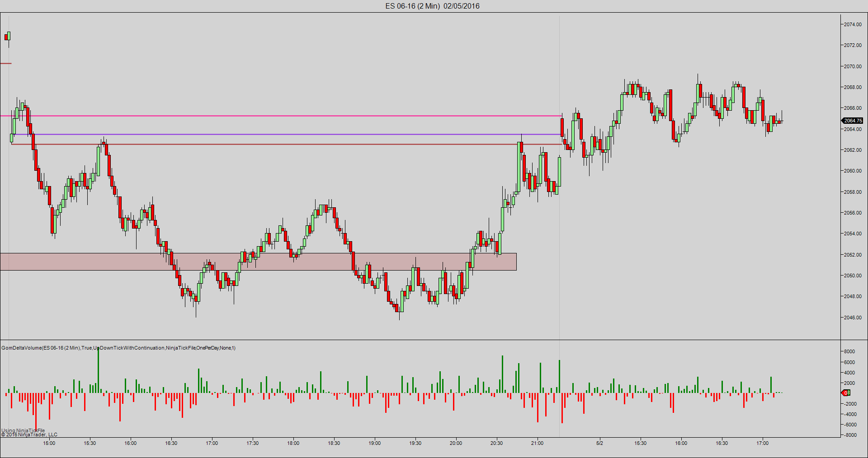Image resolution: width=868 pixels, height=458 pixels.
Task: Select the purple horizontal line near 2063.50
Action: click(x=287, y=134)
